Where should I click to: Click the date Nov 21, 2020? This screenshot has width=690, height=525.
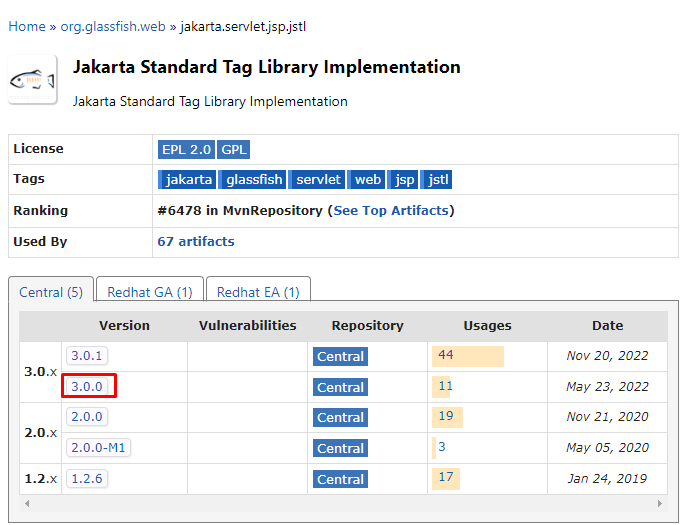tap(607, 416)
